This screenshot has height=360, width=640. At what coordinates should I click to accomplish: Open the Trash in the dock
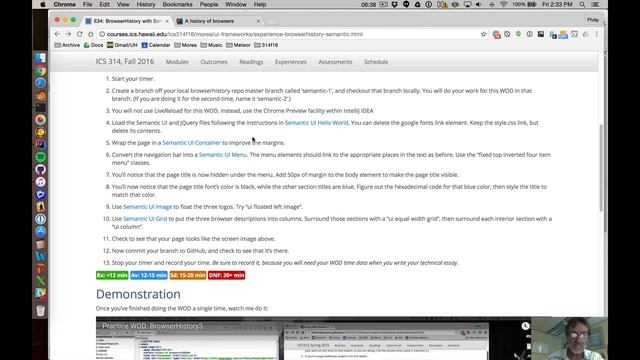40,311
